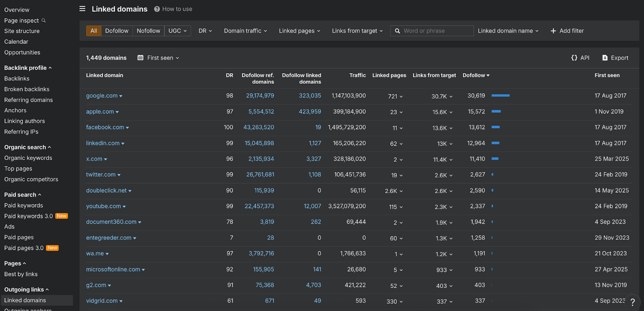Click google.com's 29,174,979 ref domains link
The image size is (644, 311).
point(260,96)
